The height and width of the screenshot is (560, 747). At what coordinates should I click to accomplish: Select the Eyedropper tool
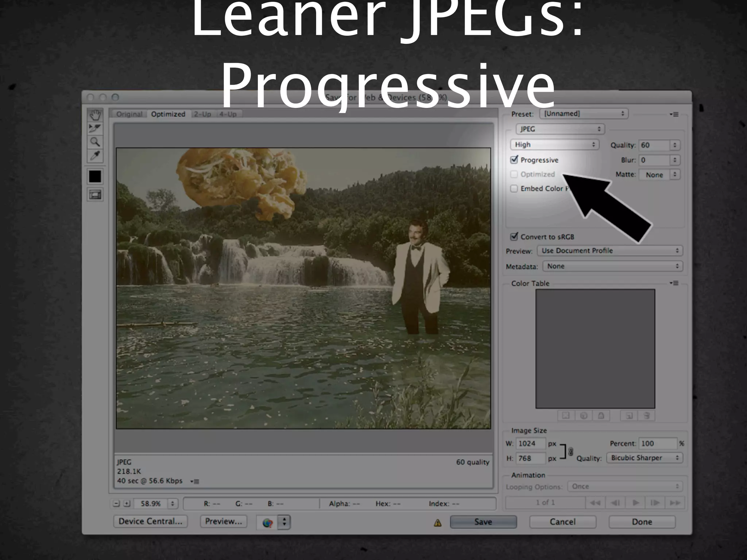[x=95, y=156]
